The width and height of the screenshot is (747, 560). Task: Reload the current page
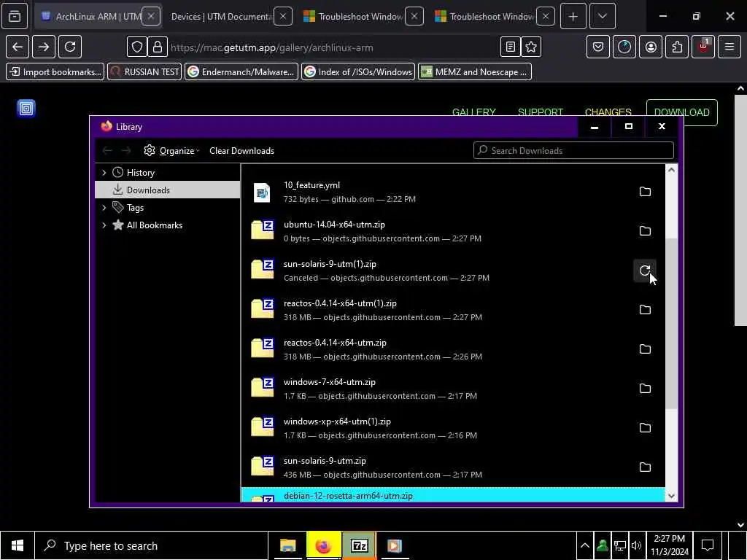(x=70, y=47)
